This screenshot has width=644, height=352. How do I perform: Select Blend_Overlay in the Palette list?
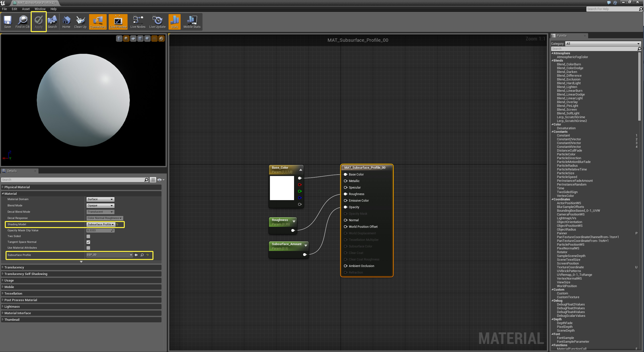(567, 102)
